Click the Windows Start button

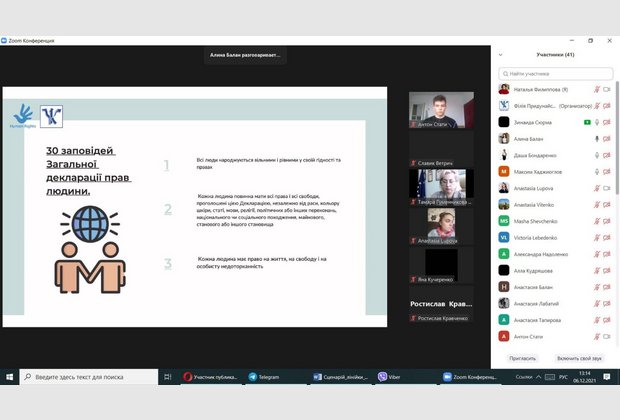click(10, 377)
